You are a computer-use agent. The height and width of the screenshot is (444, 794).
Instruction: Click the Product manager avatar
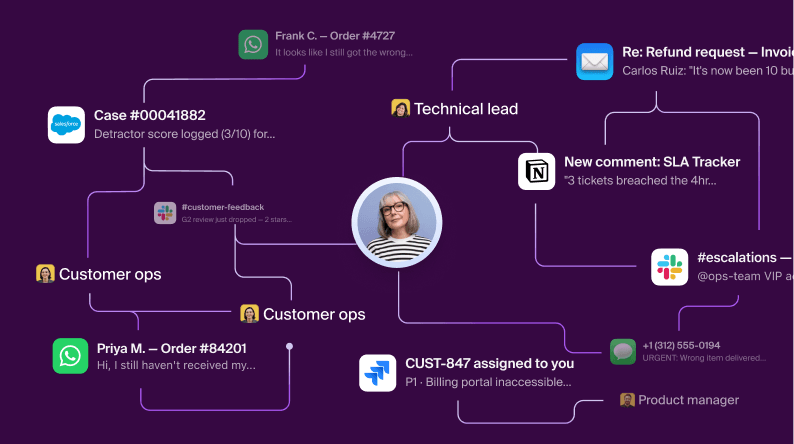tap(627, 400)
